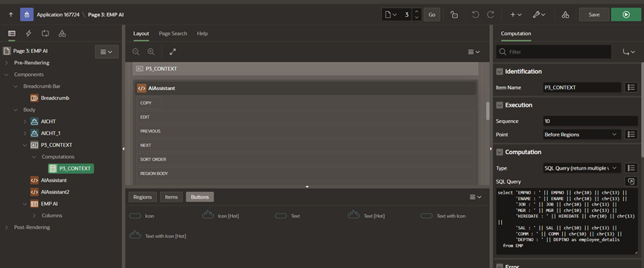Show the Regions gallery
Viewport: 644px width, 268px height.
(142, 197)
